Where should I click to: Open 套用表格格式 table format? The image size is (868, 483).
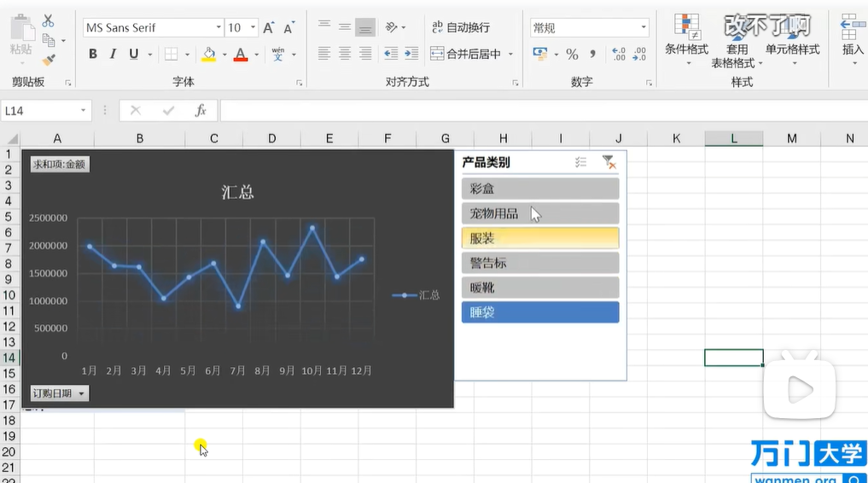pyautogui.click(x=737, y=42)
